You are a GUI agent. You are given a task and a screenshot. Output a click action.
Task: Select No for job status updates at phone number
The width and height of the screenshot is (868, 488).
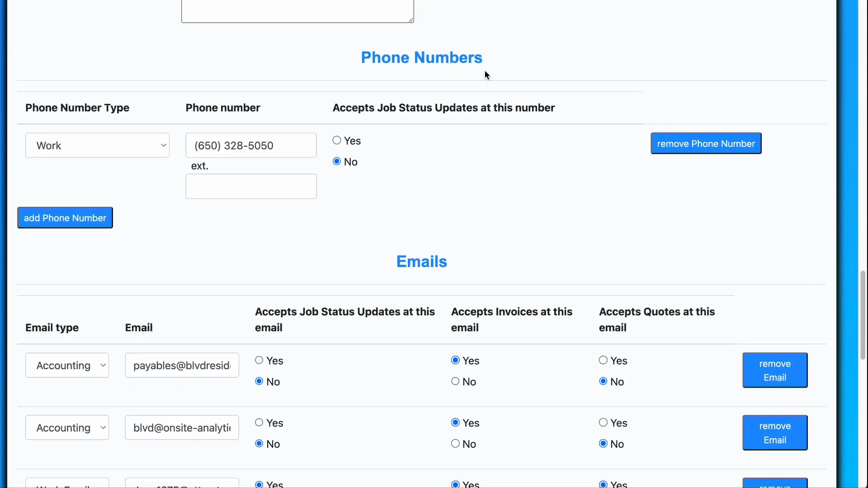point(336,161)
